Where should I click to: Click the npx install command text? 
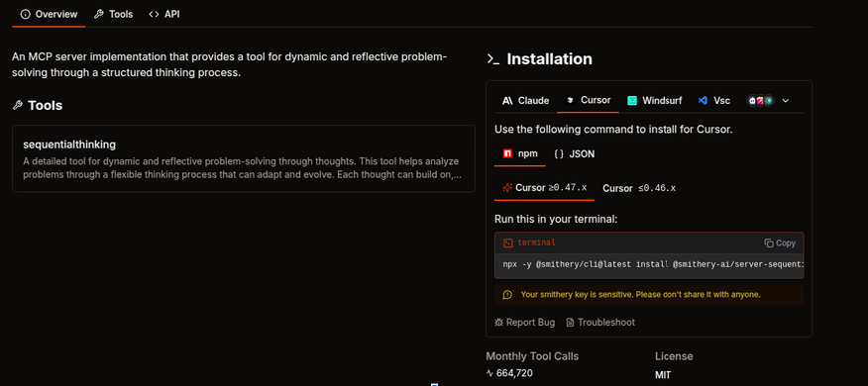point(653,265)
